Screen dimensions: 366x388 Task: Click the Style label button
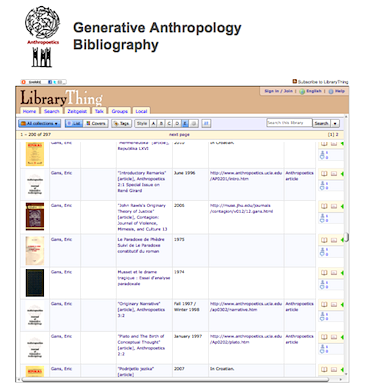tap(142, 123)
